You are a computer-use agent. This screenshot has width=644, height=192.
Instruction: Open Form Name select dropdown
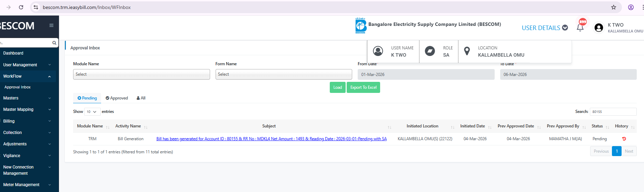(x=284, y=74)
